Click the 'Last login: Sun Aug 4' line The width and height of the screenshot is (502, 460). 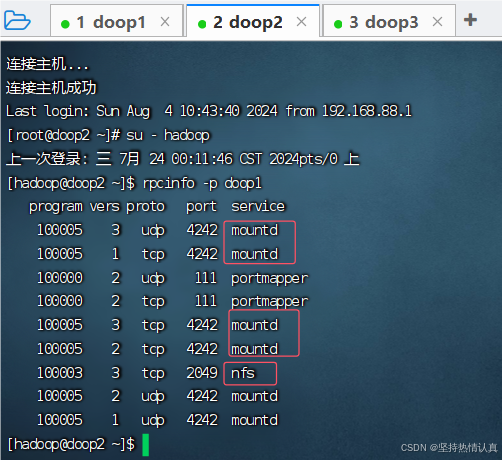(209, 111)
